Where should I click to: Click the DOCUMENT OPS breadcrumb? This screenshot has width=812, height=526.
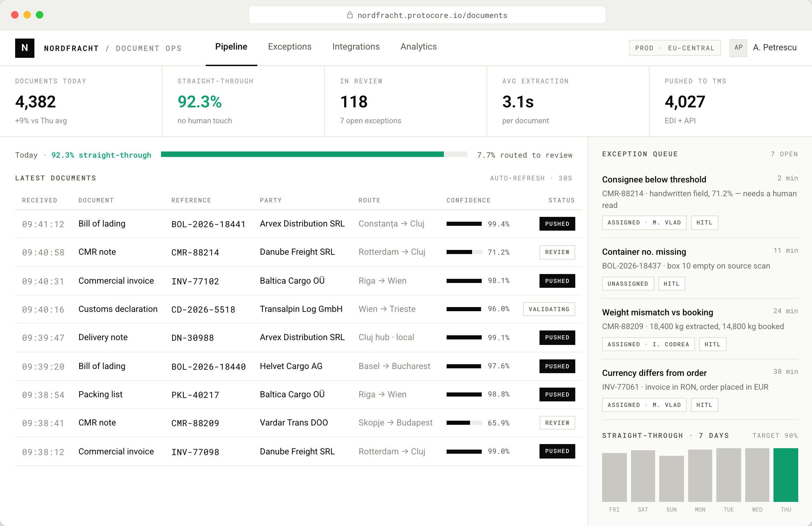click(x=149, y=49)
